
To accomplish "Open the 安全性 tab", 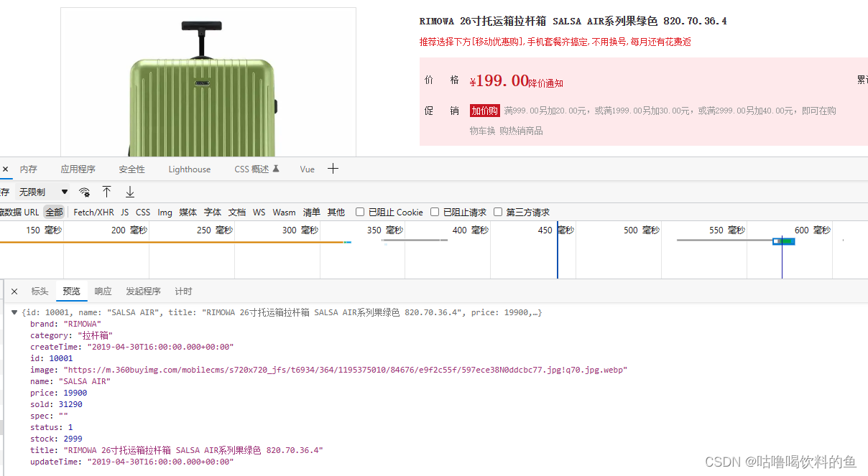I will 131,169.
